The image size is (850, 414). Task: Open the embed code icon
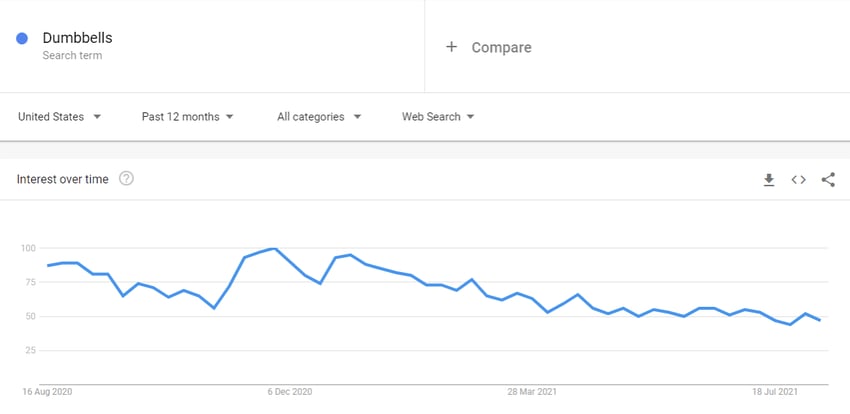799,179
